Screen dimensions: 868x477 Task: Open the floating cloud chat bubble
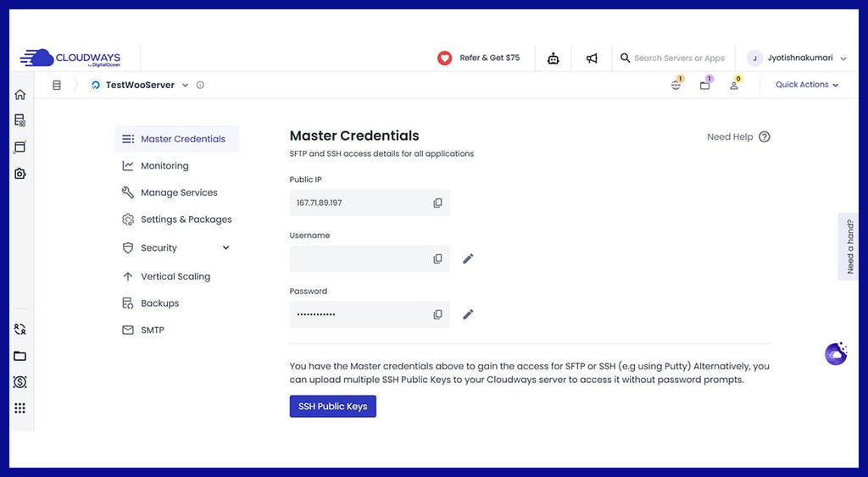[x=836, y=354]
